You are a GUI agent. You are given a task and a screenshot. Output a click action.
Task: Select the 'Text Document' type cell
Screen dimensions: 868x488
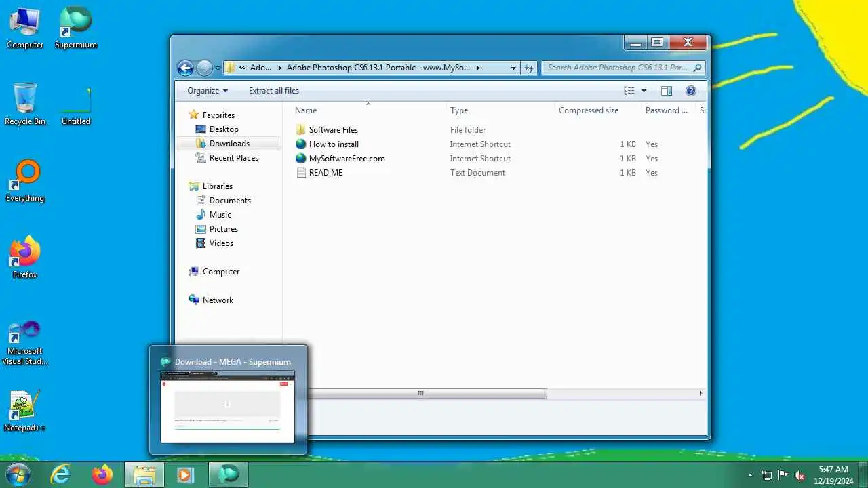tap(477, 173)
